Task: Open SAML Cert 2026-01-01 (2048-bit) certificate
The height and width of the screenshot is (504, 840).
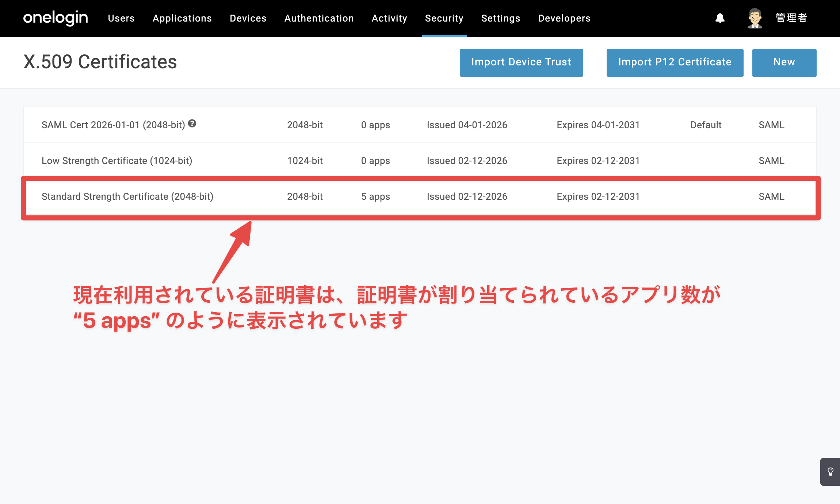Action: (113, 125)
